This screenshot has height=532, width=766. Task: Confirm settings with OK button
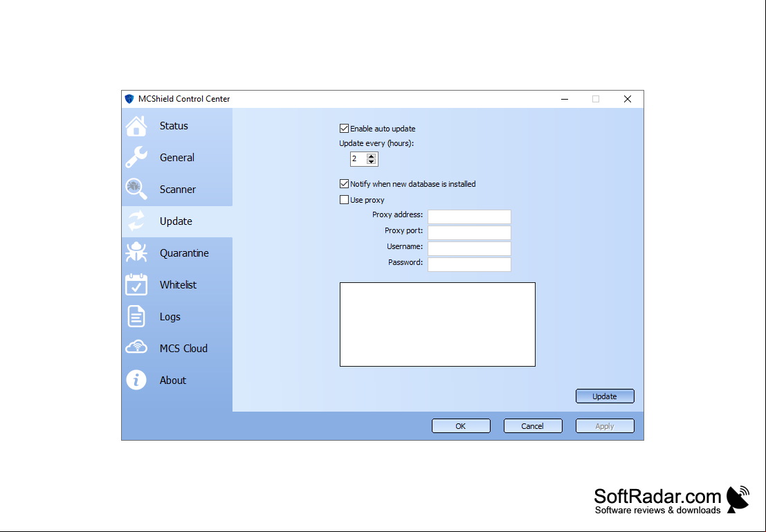[x=461, y=426]
